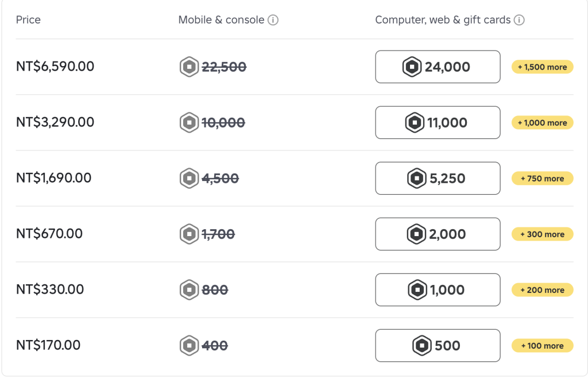Screen dimensions: 588x382
Task: Buy the 5,250 Robux package
Action: [438, 178]
